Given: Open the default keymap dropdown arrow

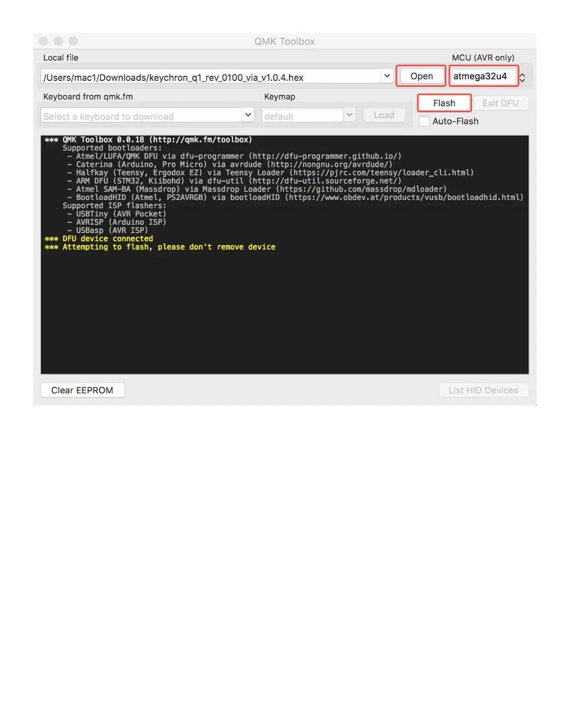Looking at the screenshot, I should (x=350, y=115).
